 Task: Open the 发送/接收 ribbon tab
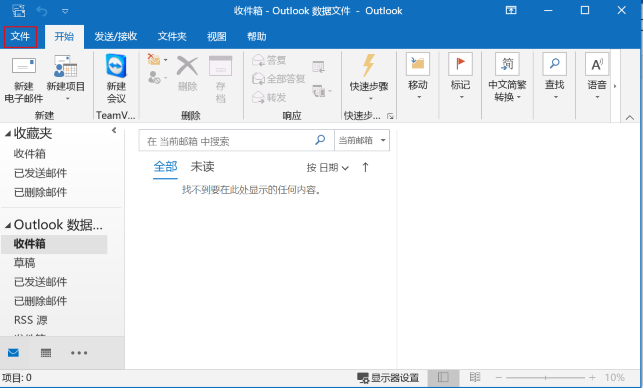click(x=115, y=37)
